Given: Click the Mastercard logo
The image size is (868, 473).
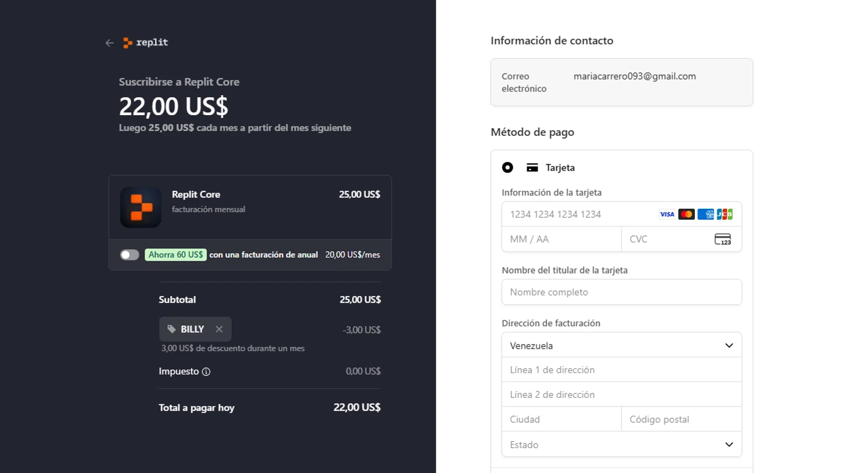Looking at the screenshot, I should pyautogui.click(x=686, y=215).
